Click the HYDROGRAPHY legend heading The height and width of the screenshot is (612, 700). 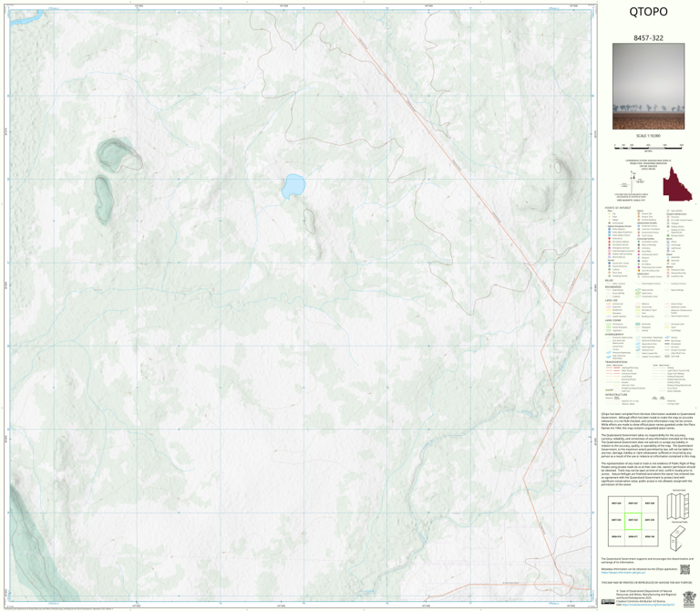[x=614, y=334]
